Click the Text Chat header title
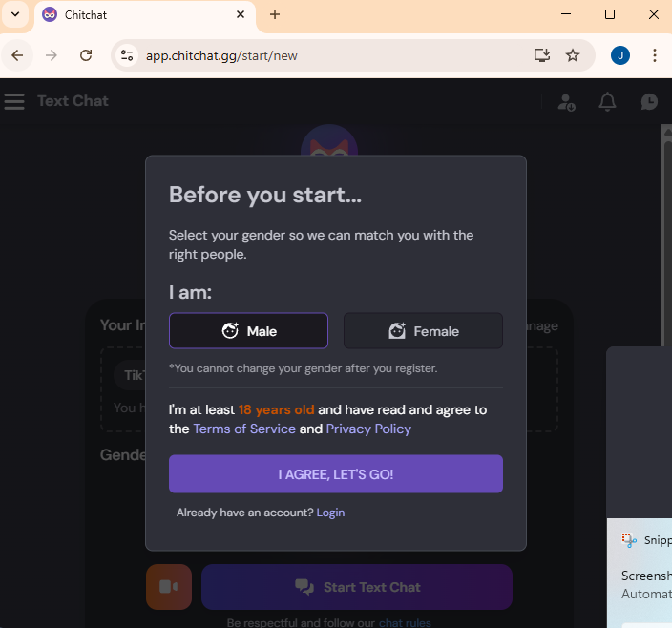Image resolution: width=672 pixels, height=628 pixels. (73, 101)
